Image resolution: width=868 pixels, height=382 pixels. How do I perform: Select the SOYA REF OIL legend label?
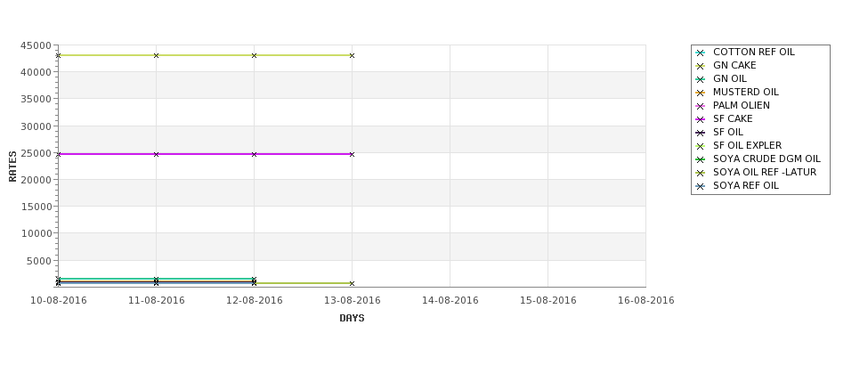[x=746, y=185]
